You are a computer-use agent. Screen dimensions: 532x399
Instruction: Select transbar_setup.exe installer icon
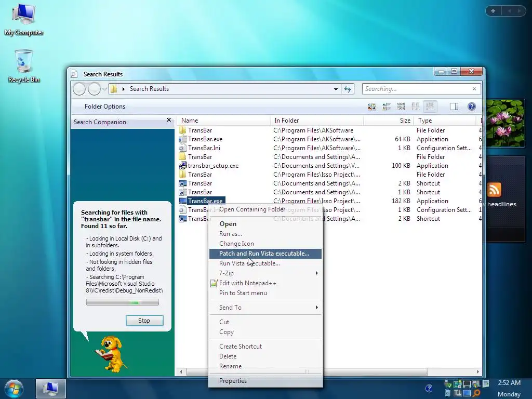coord(183,166)
